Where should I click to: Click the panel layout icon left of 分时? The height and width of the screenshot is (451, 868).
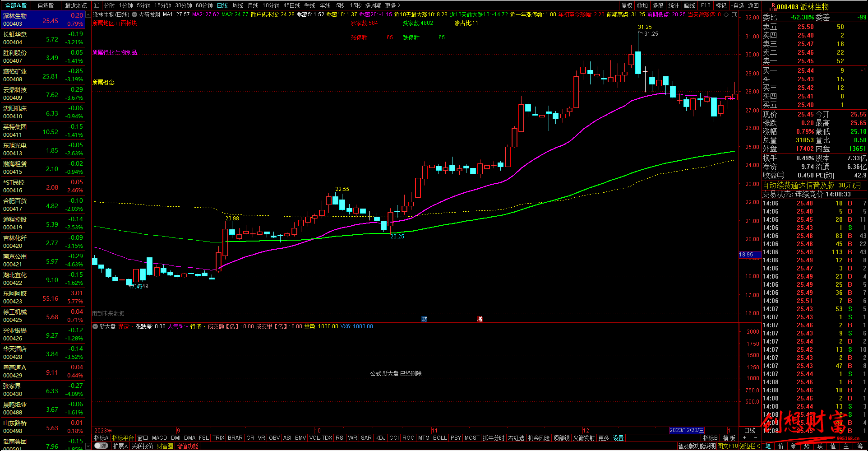pos(97,5)
